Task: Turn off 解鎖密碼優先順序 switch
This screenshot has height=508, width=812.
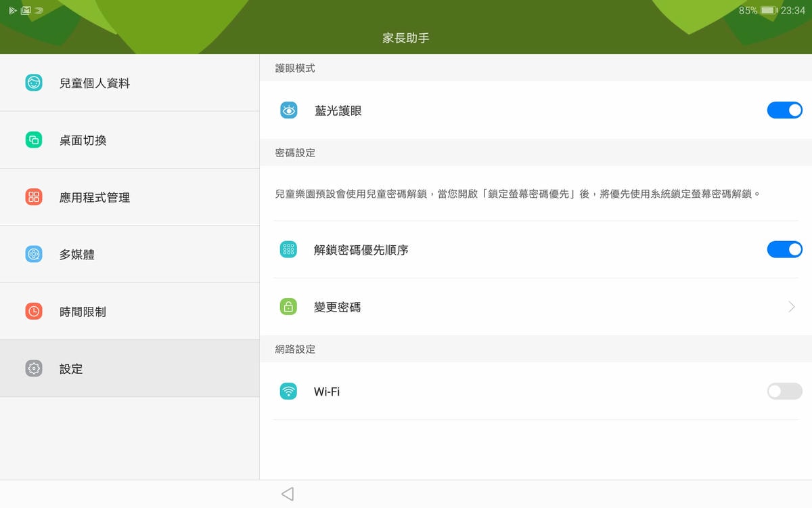Action: coord(784,249)
